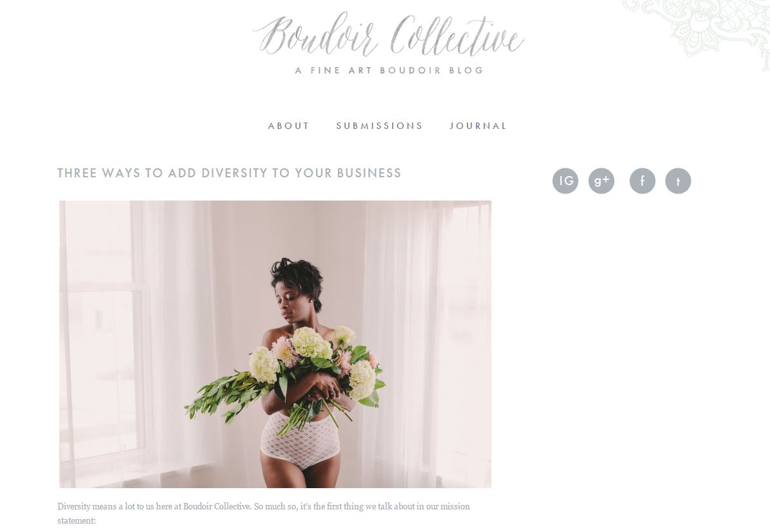Viewport: 770px width, 532px height.
Task: Open 'Three Ways to Add Diversity' post title
Action: pos(230,173)
